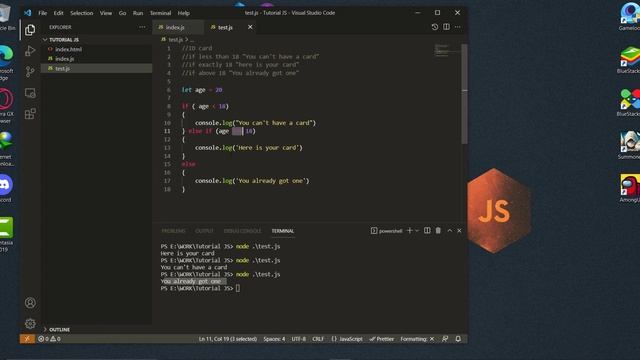Click the editor vertical scrollbar

[x=464, y=94]
